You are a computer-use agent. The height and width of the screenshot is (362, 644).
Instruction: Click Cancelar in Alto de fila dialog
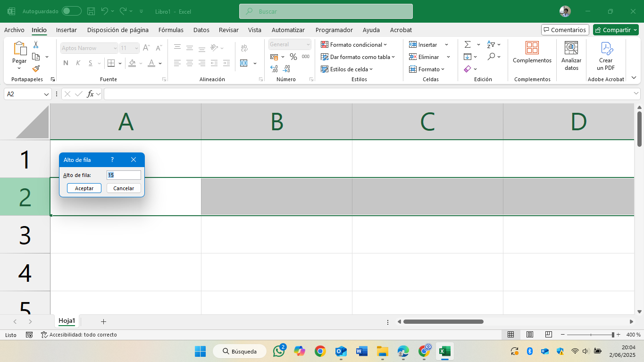pyautogui.click(x=124, y=188)
